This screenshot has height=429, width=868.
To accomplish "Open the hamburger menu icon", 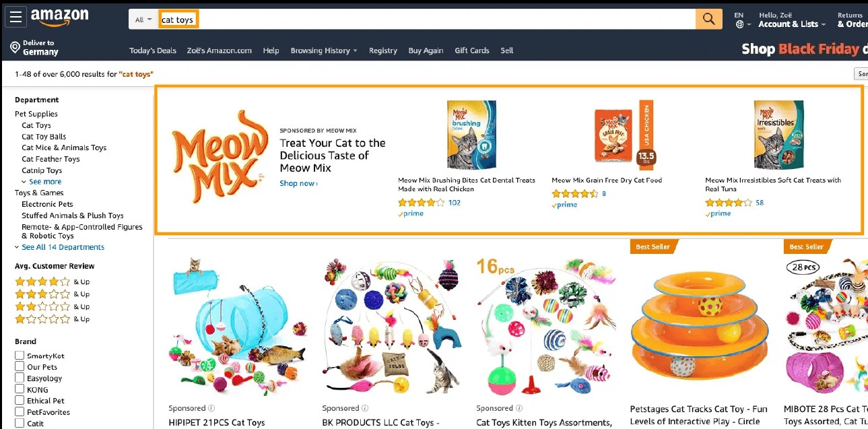I will pyautogui.click(x=15, y=17).
